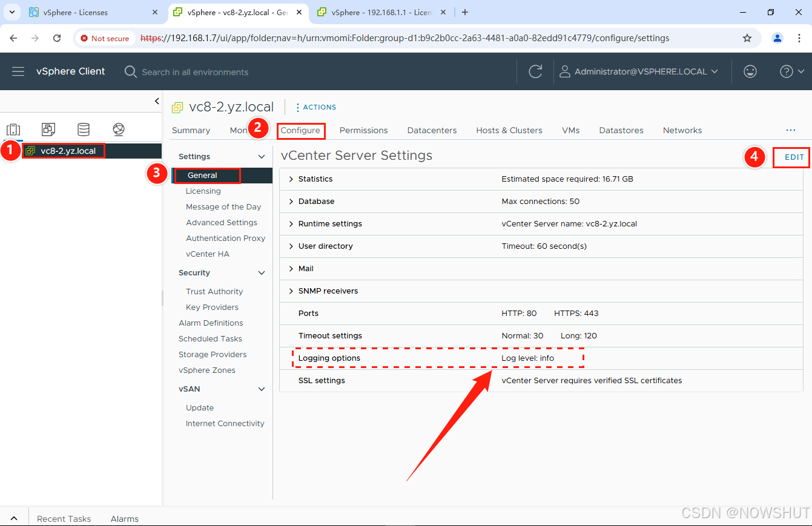Open the vSphere Client hamburger menu
Image resolution: width=812 pixels, height=526 pixels.
[x=18, y=71]
